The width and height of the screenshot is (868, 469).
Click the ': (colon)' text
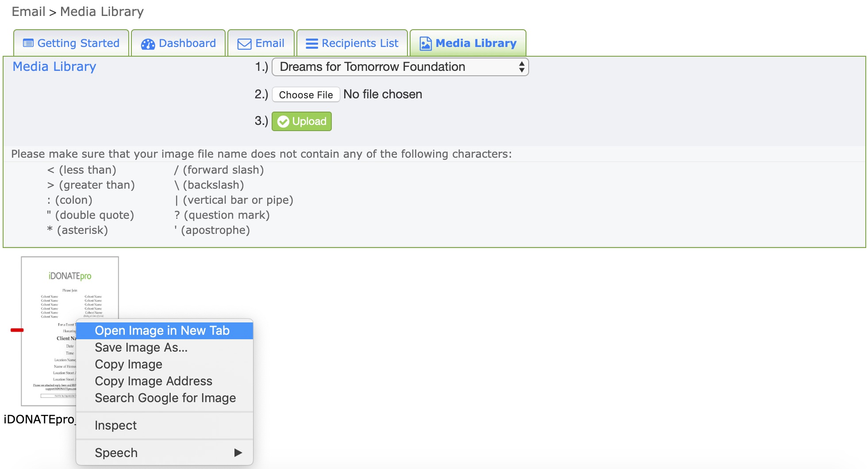[70, 200]
